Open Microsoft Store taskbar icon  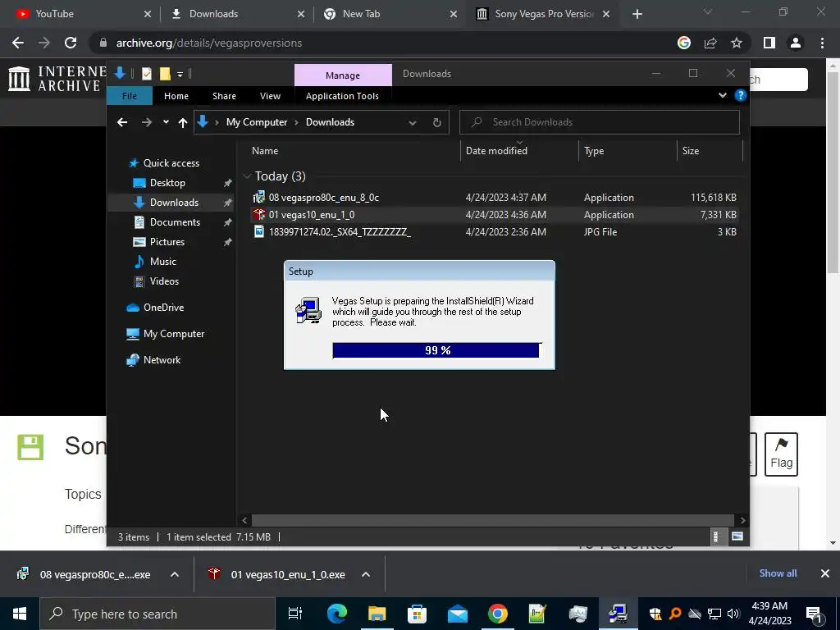pos(418,614)
